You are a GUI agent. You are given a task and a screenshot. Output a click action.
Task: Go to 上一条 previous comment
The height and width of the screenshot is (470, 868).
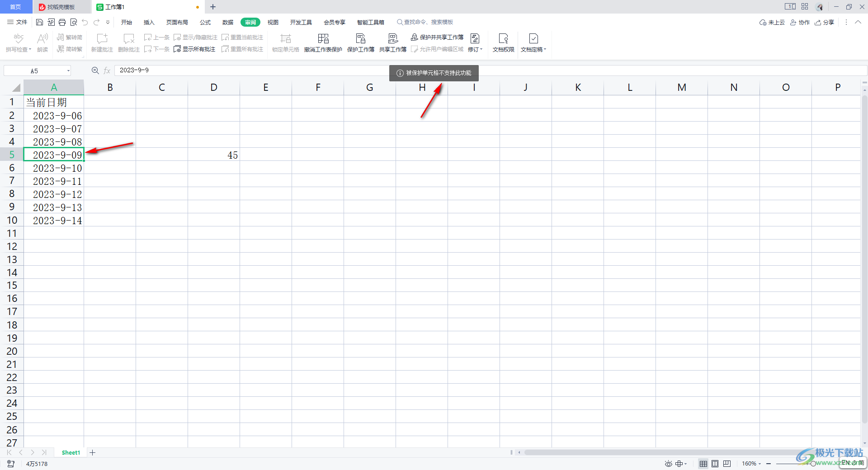157,37
